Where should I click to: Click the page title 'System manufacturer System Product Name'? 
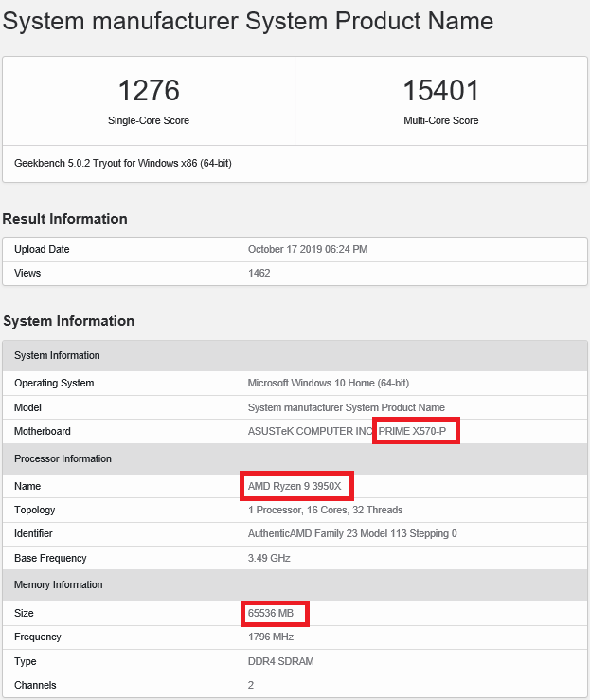(248, 21)
